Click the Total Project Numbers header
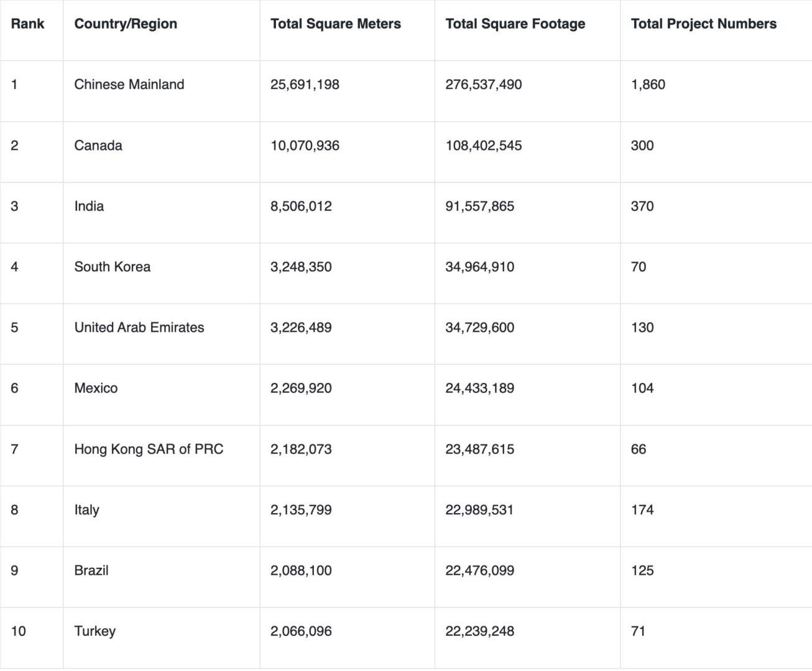 point(704,24)
